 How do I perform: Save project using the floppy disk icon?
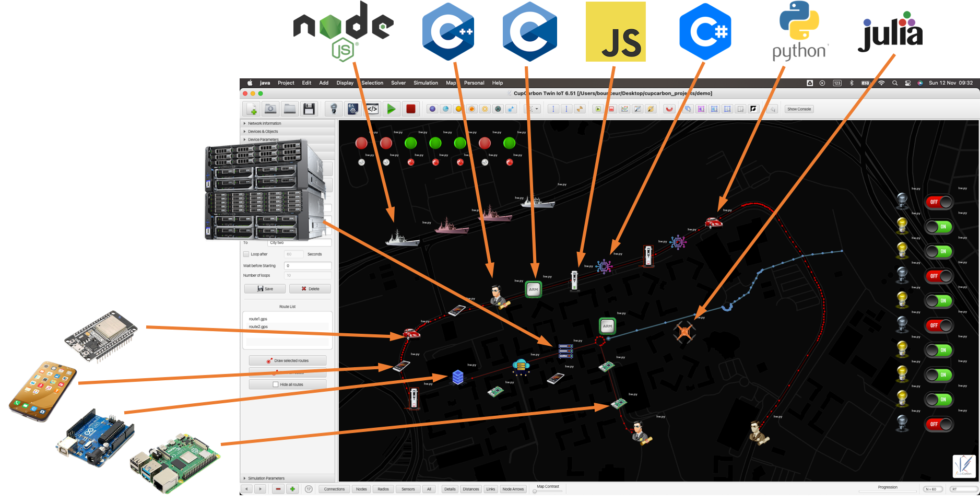tap(309, 109)
